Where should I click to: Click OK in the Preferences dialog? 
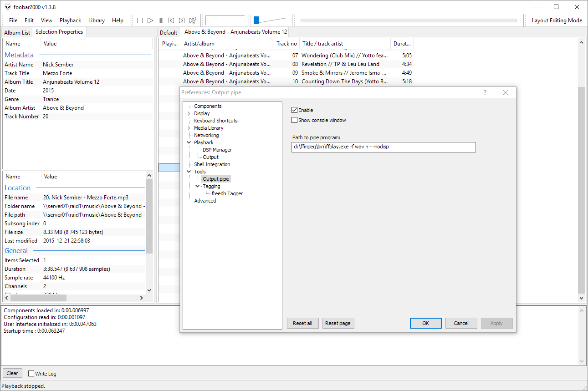[426, 323]
